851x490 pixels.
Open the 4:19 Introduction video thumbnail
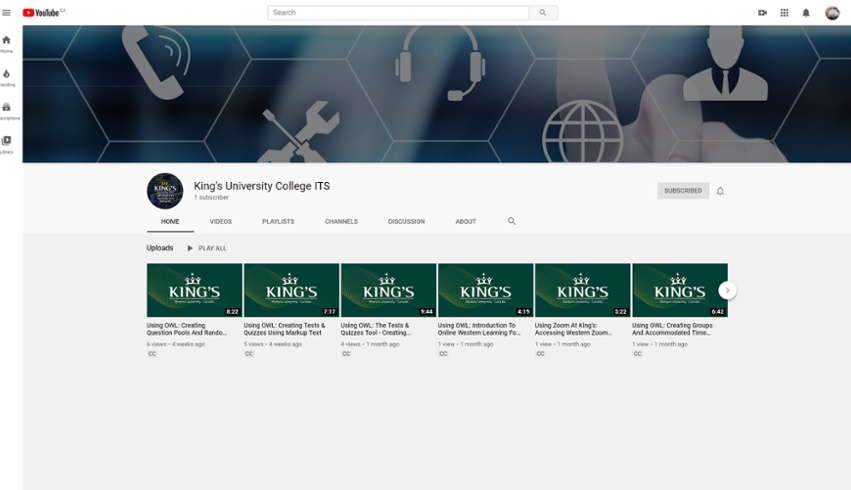point(486,290)
